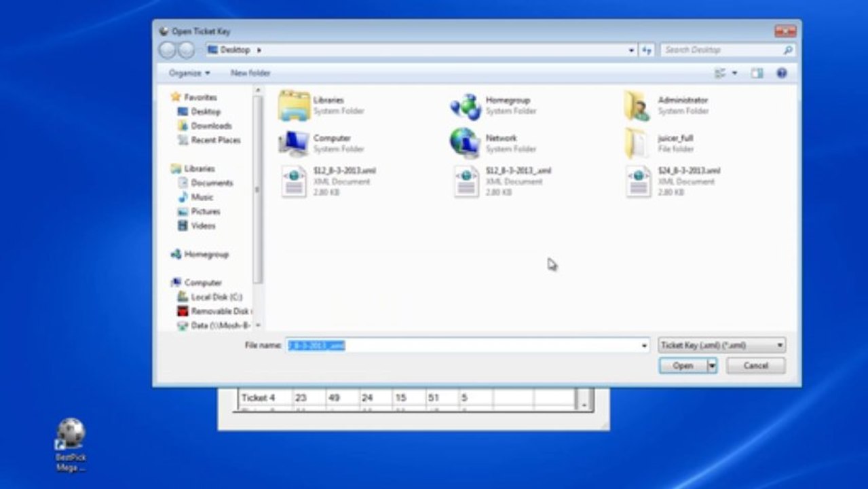Close the Open Ticket Key dialog

pos(785,31)
